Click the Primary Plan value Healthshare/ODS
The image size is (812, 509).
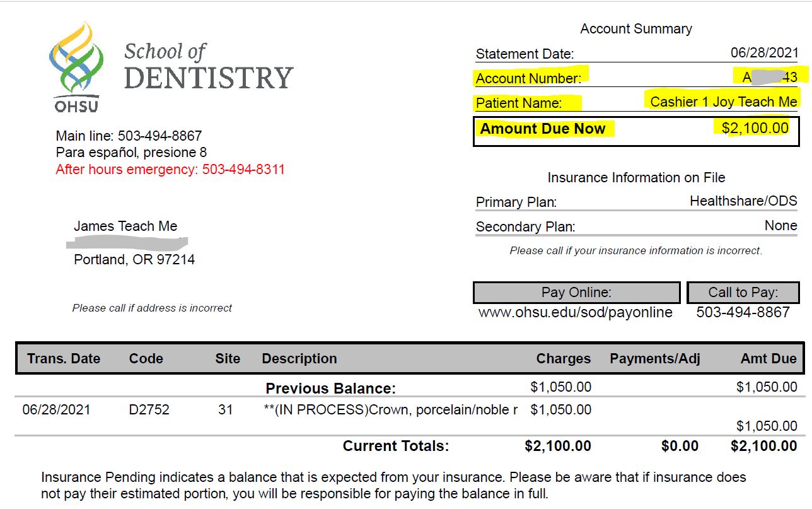[x=743, y=201]
